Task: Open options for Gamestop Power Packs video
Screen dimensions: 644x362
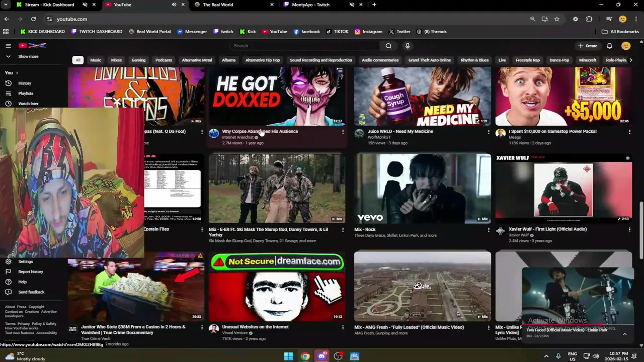Action: click(629, 132)
